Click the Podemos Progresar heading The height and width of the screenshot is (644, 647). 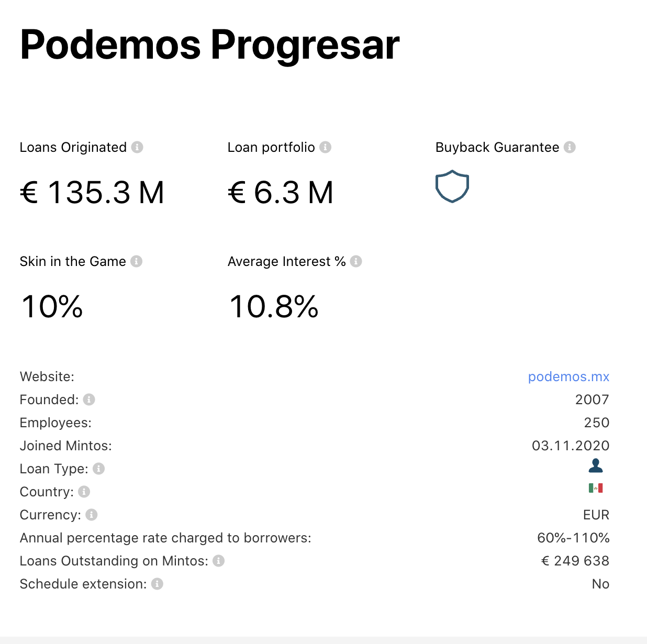(x=209, y=45)
